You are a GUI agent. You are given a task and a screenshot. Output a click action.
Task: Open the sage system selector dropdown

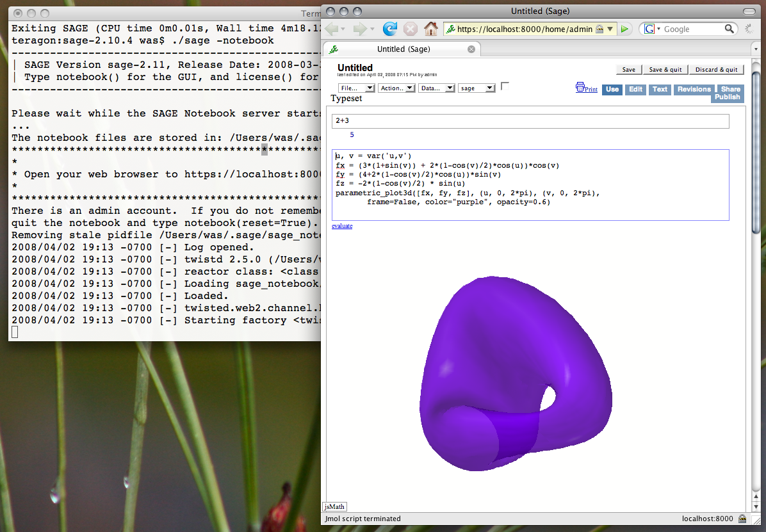pos(477,88)
